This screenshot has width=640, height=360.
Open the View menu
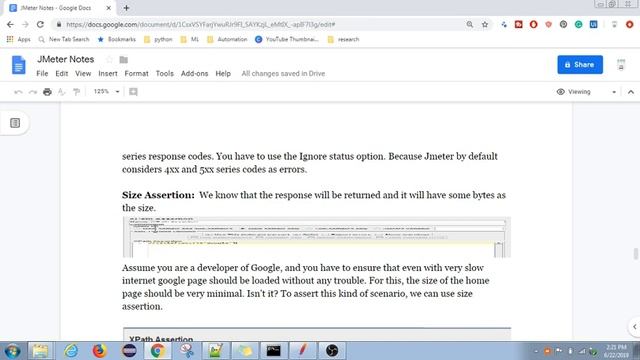[83, 73]
